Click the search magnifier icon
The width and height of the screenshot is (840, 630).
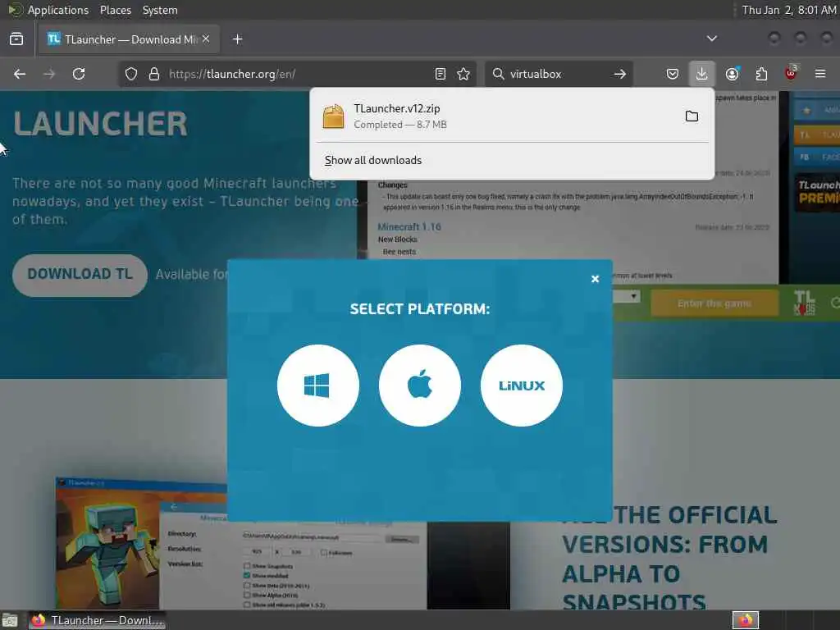pyautogui.click(x=498, y=74)
